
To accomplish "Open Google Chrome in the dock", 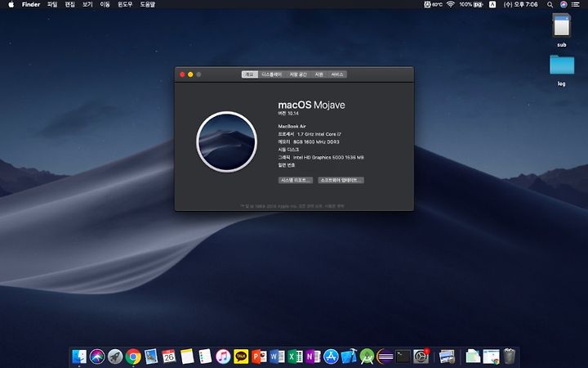I will tap(133, 357).
